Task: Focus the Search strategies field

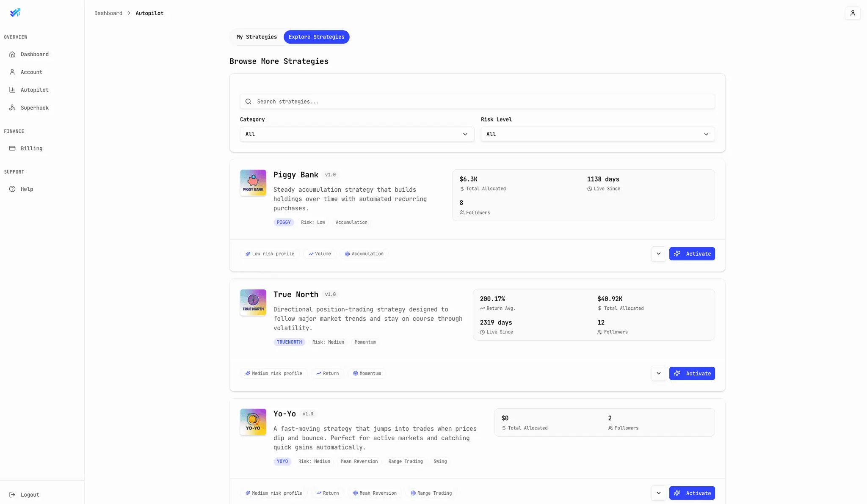Action: point(477,102)
